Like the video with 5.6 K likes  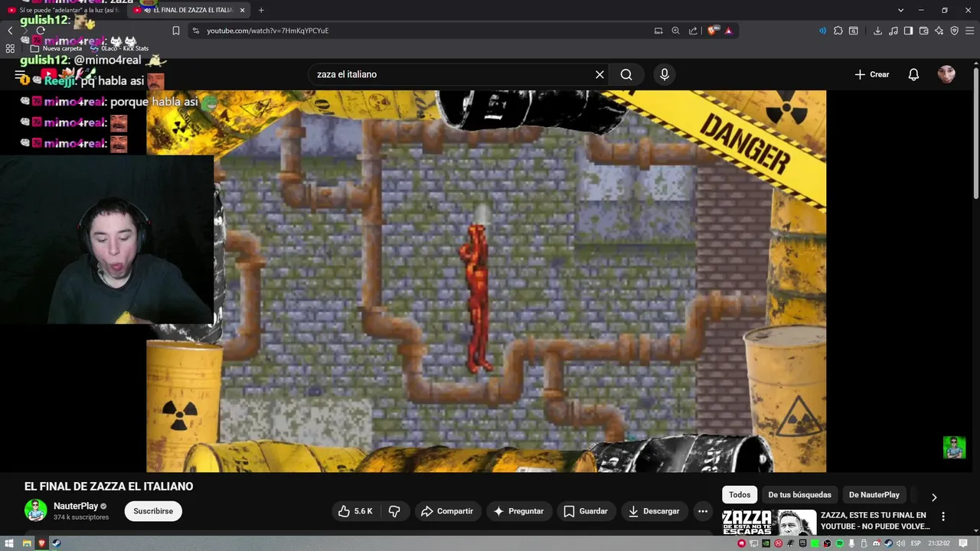pos(355,511)
